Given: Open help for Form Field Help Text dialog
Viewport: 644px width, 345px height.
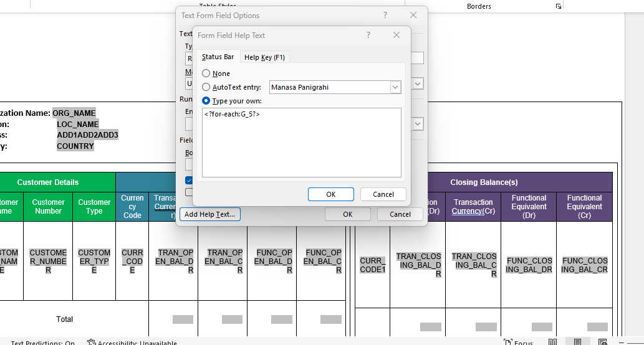Looking at the screenshot, I should click(368, 35).
